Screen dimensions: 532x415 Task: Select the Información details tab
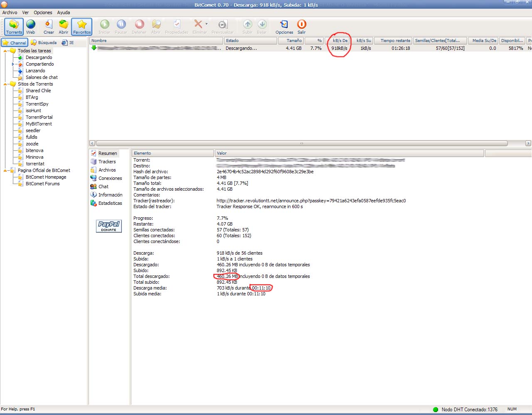click(106, 195)
